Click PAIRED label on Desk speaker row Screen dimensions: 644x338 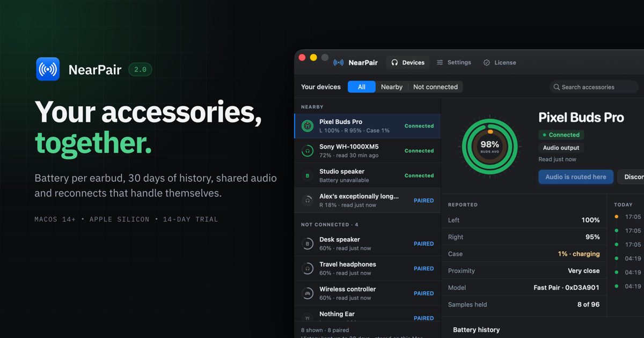click(423, 244)
